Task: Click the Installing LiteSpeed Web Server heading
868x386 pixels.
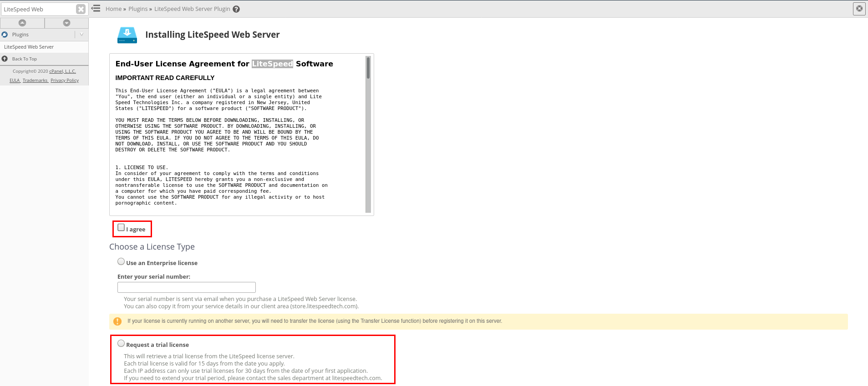Action: [212, 35]
